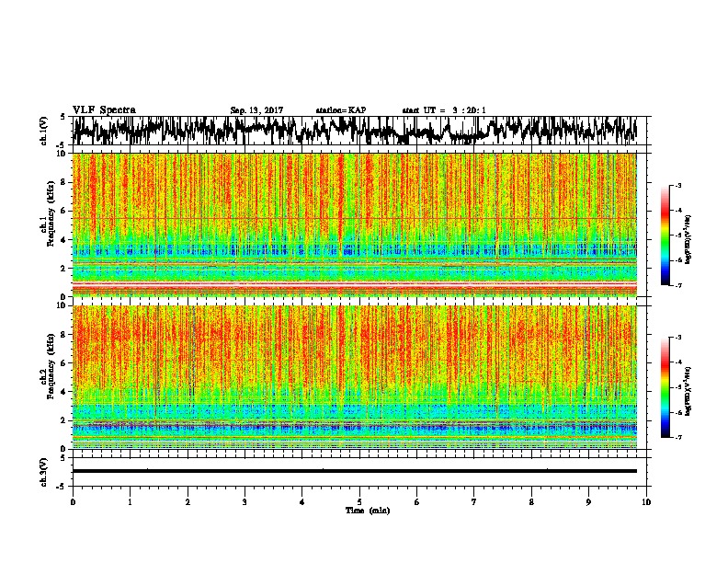Viewport: 728px width, 563px height.
Task: Click the time axis tick label '7'
Action: 474,502
